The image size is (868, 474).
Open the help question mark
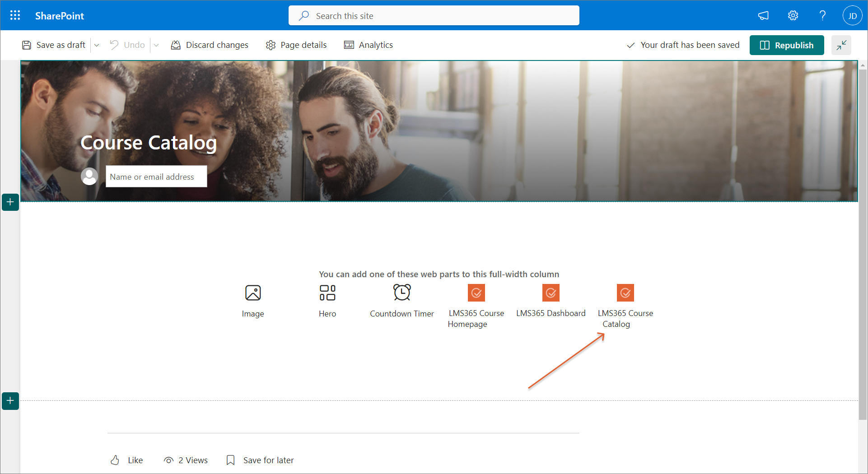(822, 16)
